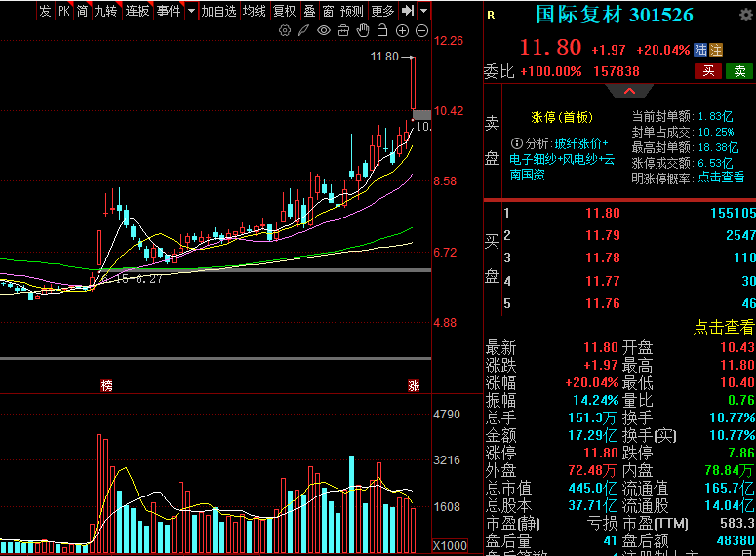Switch to the 九转 indicator tab
756x556 pixels.
[x=105, y=11]
